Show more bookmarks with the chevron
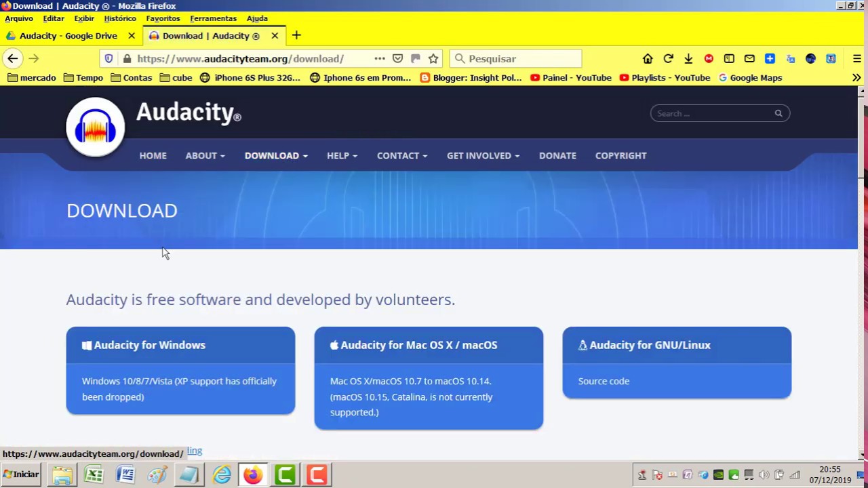Viewport: 868px width, 488px height. click(x=856, y=77)
